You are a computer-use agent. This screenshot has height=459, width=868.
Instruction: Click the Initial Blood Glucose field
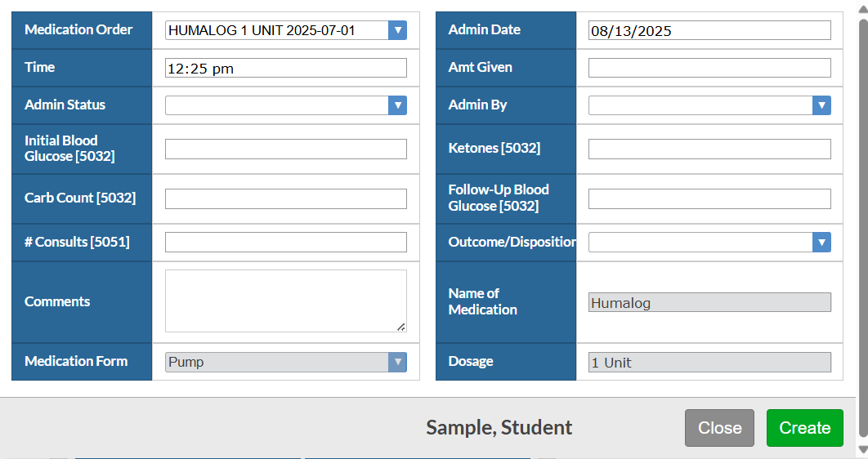[x=286, y=149]
